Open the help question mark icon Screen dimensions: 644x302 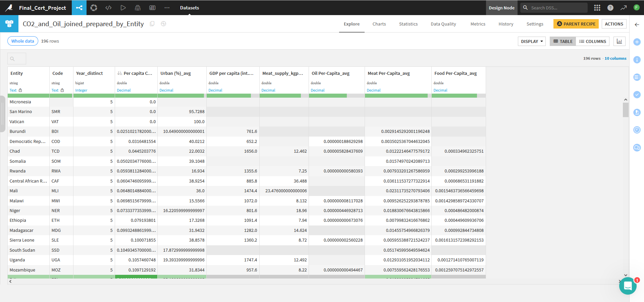610,8
